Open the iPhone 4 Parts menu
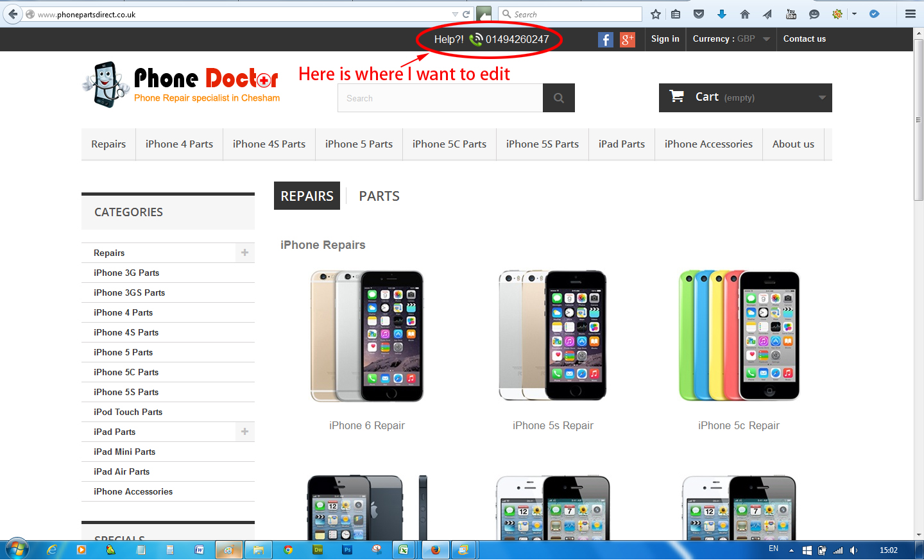 [179, 144]
